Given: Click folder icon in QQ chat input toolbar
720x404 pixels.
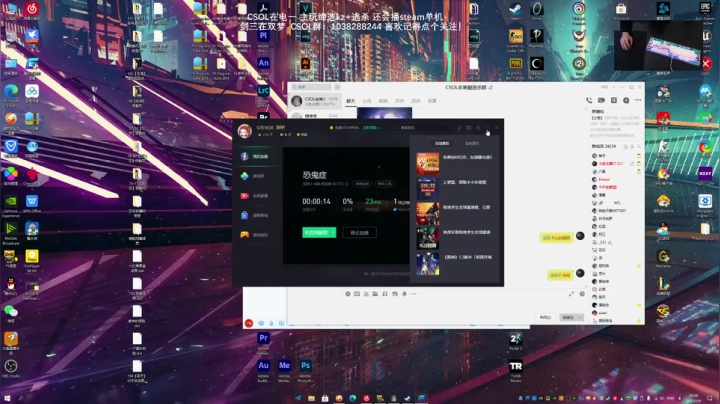Looking at the screenshot, I should pyautogui.click(x=375, y=294).
